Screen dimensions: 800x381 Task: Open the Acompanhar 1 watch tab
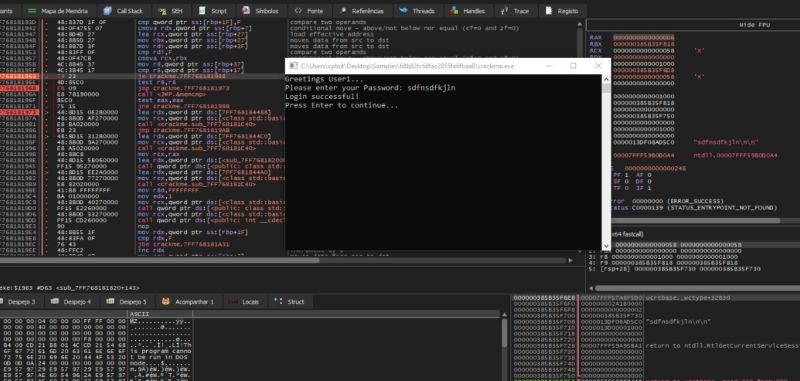(188, 302)
